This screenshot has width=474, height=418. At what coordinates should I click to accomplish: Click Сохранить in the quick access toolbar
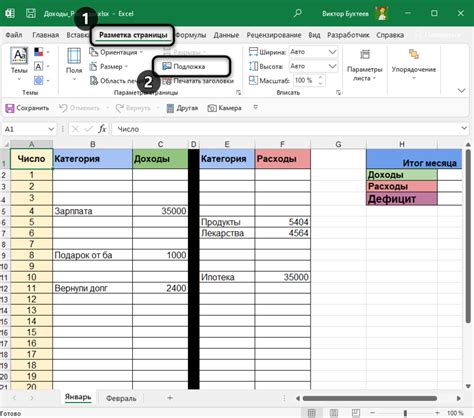pyautogui.click(x=27, y=108)
